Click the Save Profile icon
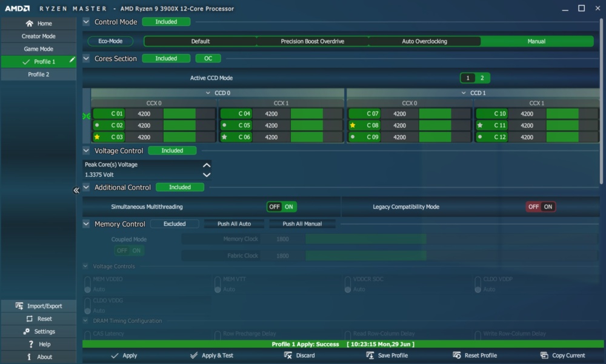606x364 pixels. [370, 355]
